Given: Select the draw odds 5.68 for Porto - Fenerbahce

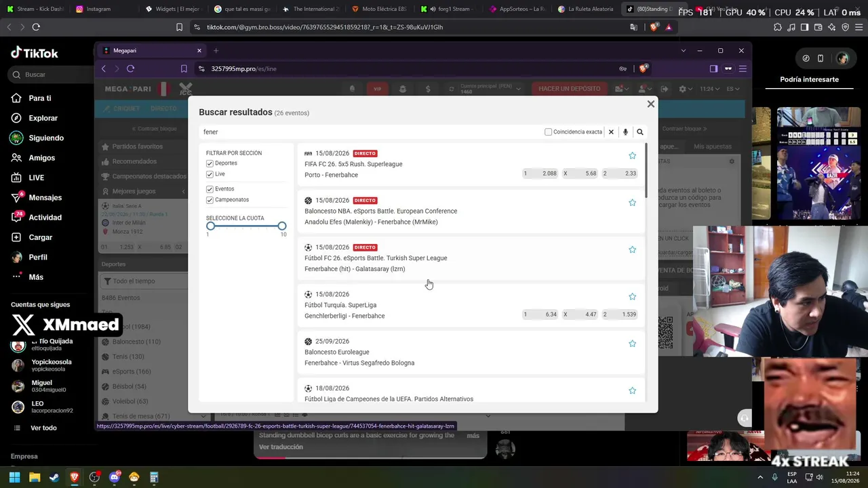Looking at the screenshot, I should pyautogui.click(x=580, y=174).
